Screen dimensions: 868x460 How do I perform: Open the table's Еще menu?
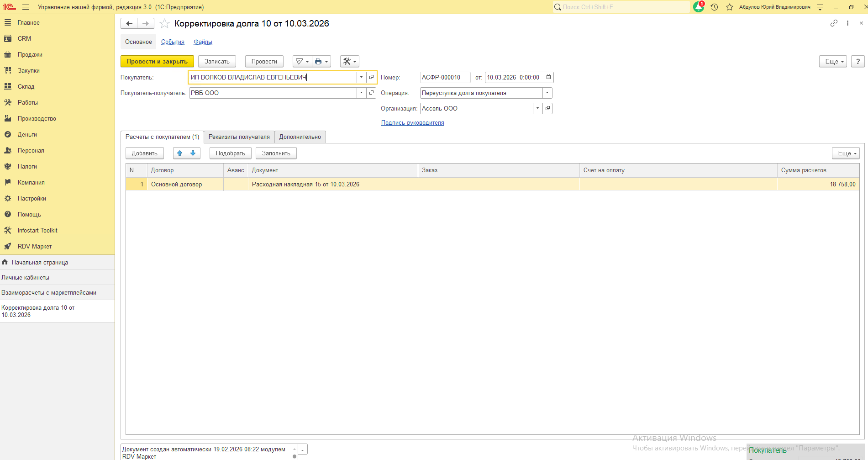tap(846, 153)
